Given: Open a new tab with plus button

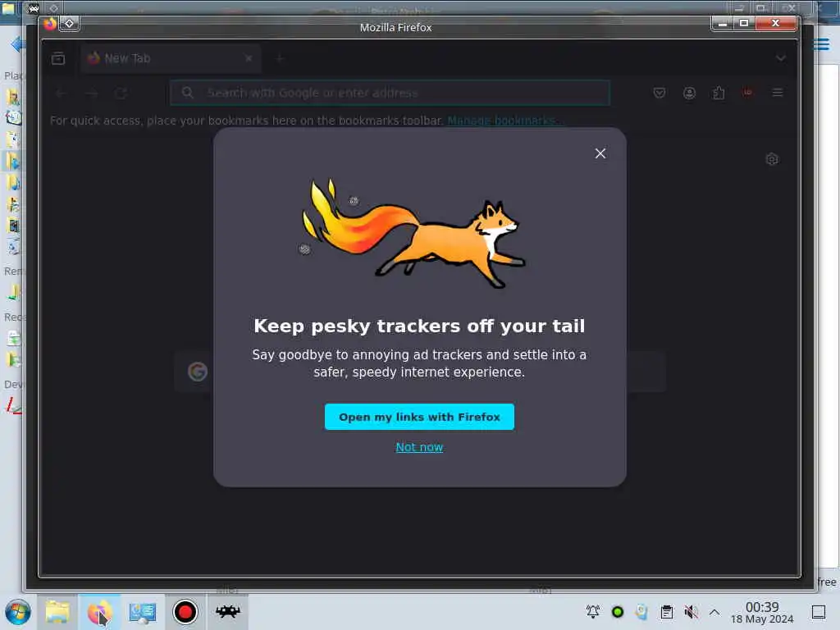Looking at the screenshot, I should click(x=280, y=58).
